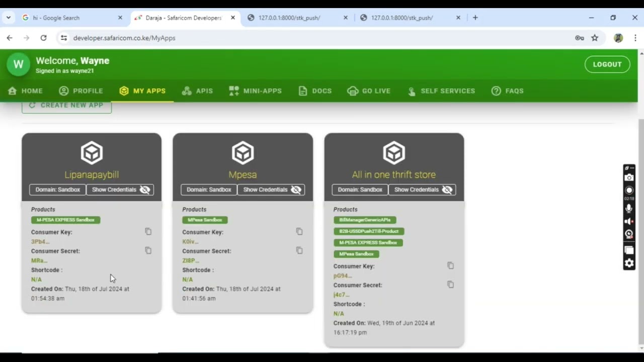Click Domain: Sandbox on Lipanapaybill card
644x362 pixels.
(x=57, y=190)
